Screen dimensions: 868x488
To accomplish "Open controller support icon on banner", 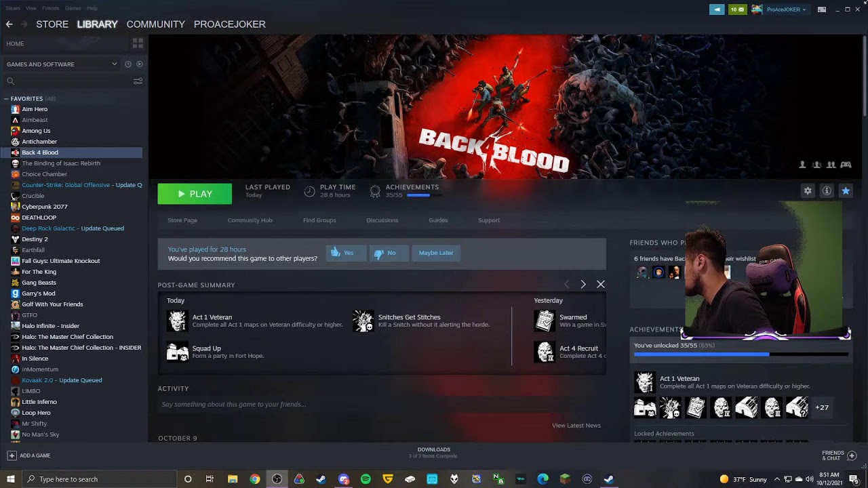I will [x=846, y=165].
